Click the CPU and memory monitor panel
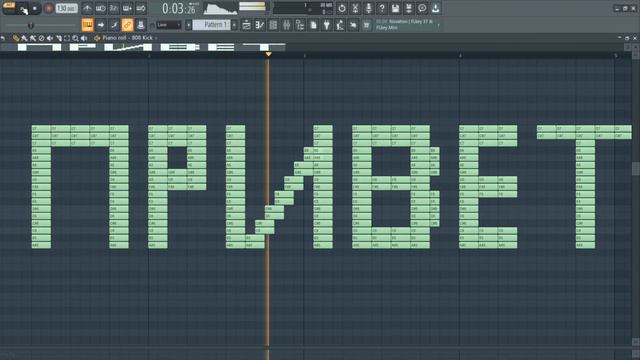Image resolution: width=640 pixels, height=360 pixels. (303, 8)
